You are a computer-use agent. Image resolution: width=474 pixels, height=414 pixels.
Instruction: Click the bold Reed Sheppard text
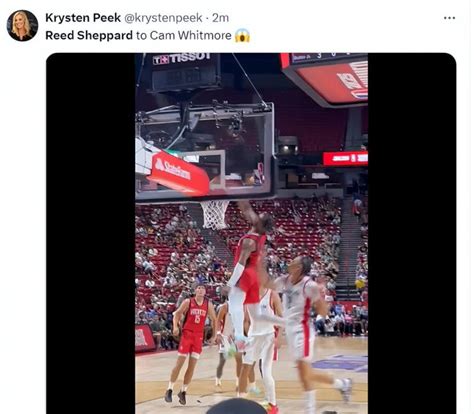(x=89, y=35)
